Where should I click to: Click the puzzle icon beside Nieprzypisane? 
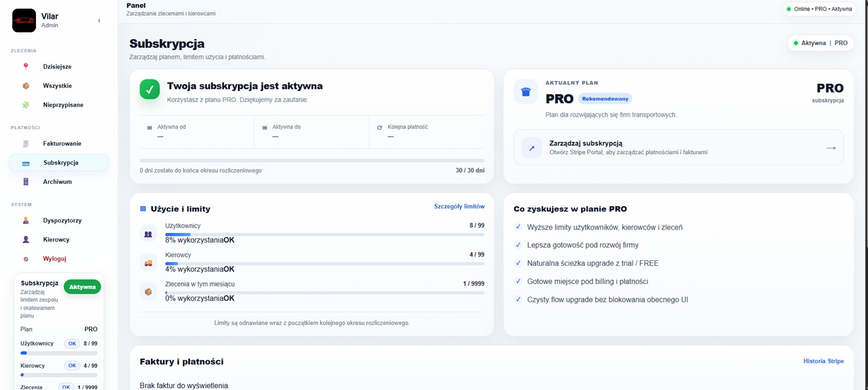pyautogui.click(x=26, y=105)
